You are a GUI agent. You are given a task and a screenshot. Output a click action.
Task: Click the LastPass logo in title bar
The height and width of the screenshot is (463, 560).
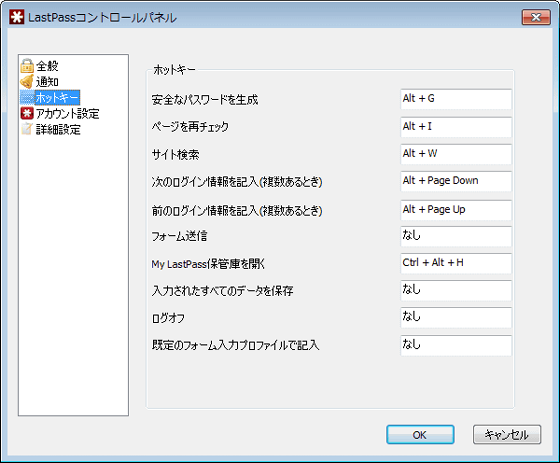click(x=17, y=17)
